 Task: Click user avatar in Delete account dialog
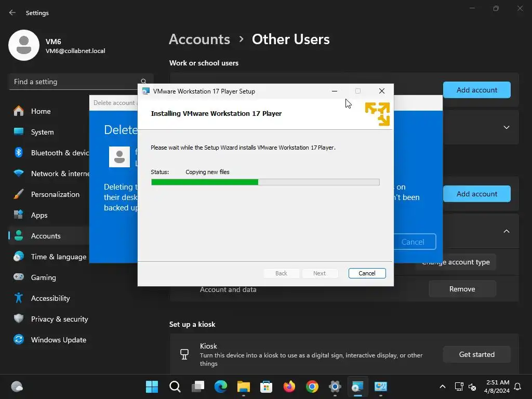click(119, 157)
